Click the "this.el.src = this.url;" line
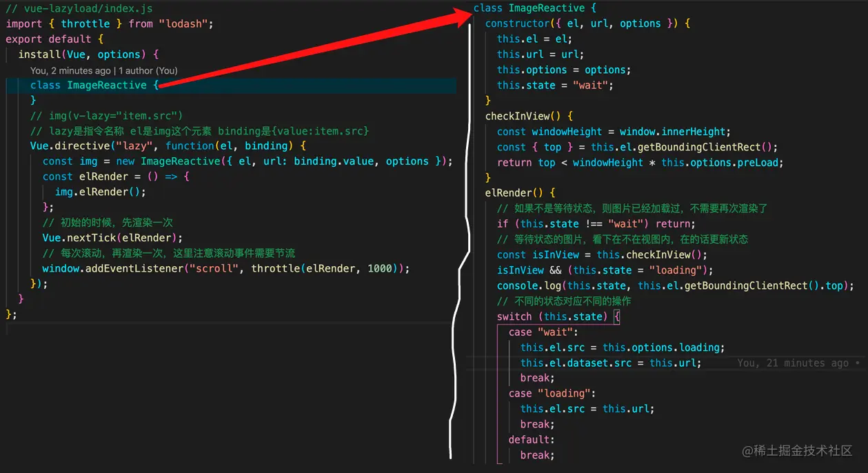This screenshot has height=473, width=868. click(x=587, y=409)
